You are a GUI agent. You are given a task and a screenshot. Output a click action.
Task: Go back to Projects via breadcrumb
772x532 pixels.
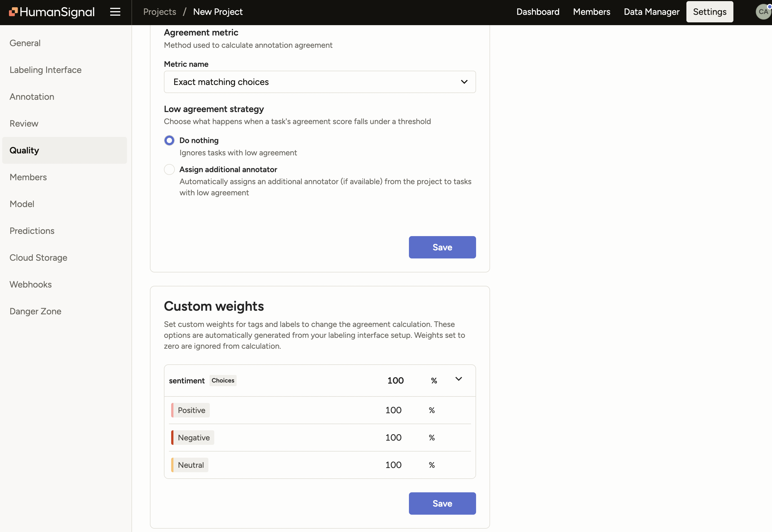[x=159, y=12]
